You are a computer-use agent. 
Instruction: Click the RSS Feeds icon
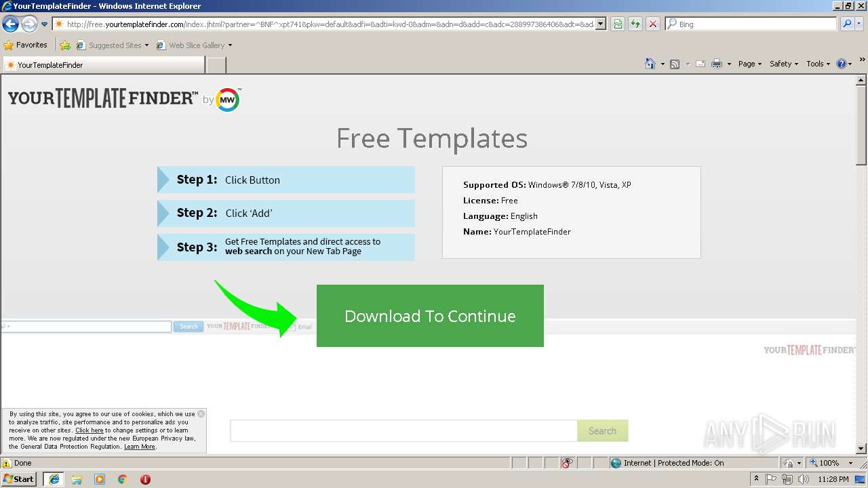pos(675,64)
